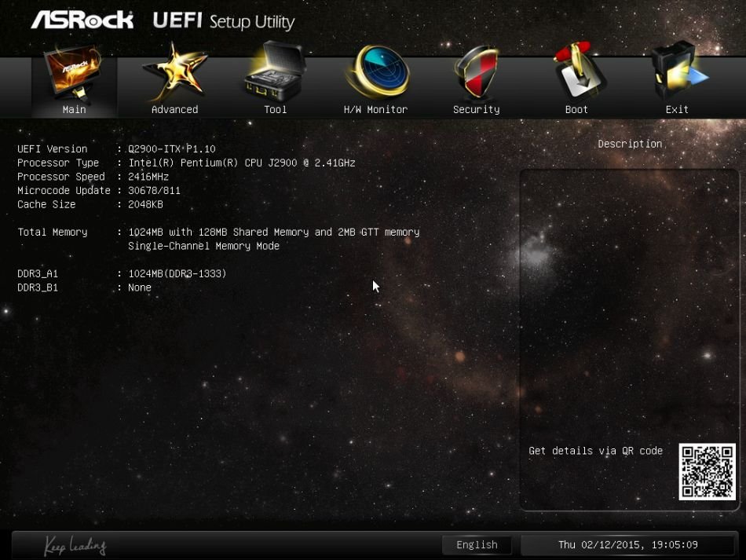This screenshot has height=560, width=746.
Task: Select the Total Memory label
Action: [x=53, y=232]
